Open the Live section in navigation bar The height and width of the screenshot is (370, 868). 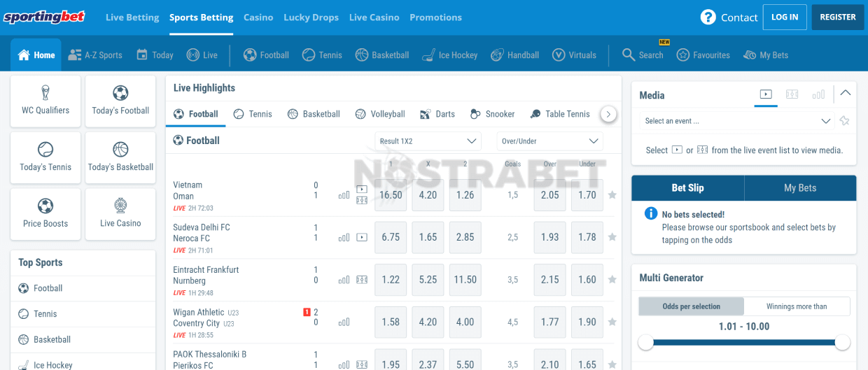pyautogui.click(x=202, y=55)
